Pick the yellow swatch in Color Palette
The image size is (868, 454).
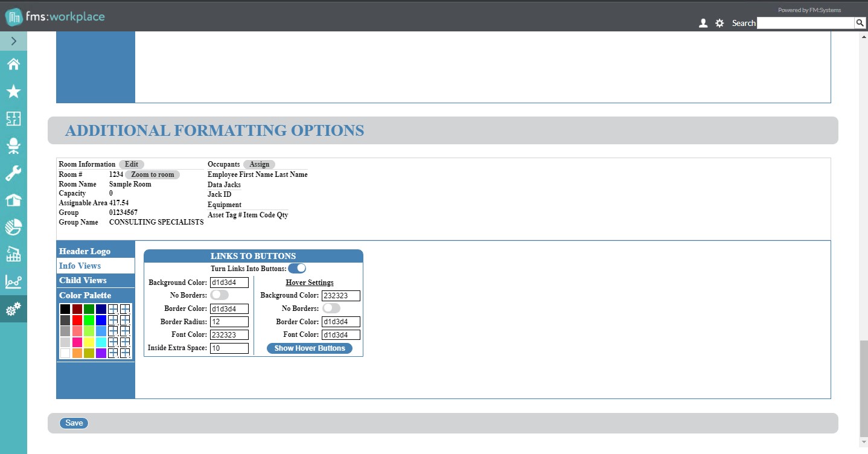pyautogui.click(x=89, y=342)
